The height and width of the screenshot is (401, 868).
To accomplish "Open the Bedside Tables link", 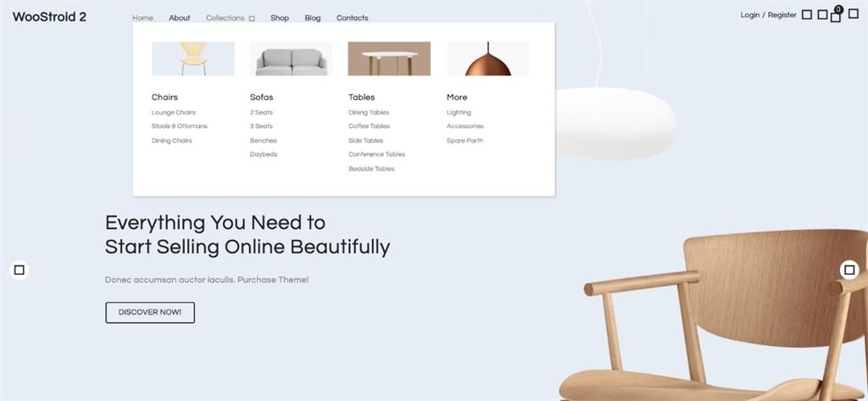I will (371, 169).
